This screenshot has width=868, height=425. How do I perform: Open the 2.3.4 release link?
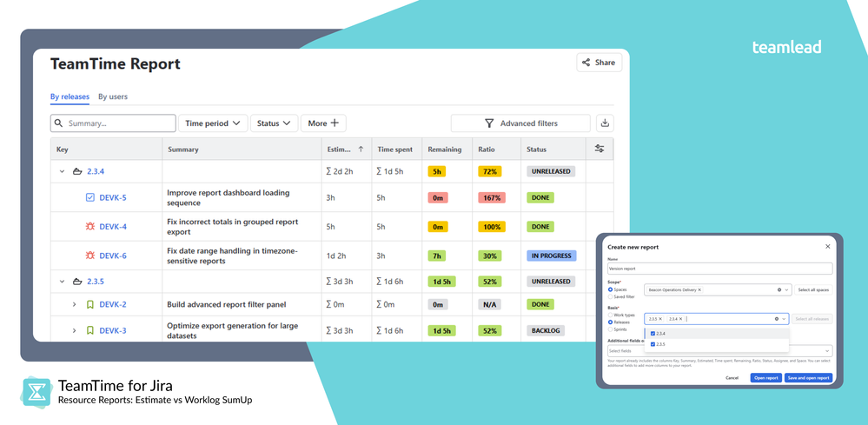point(96,171)
